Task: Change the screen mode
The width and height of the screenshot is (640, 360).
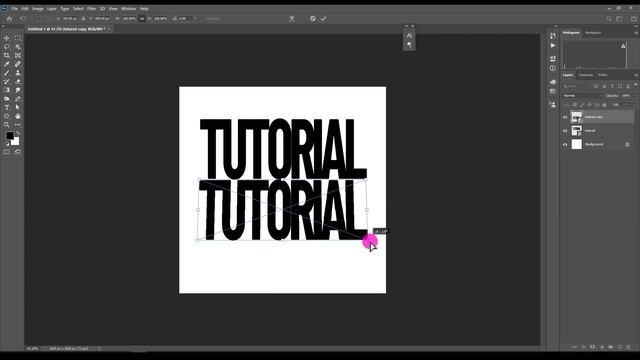Action: [x=18, y=152]
